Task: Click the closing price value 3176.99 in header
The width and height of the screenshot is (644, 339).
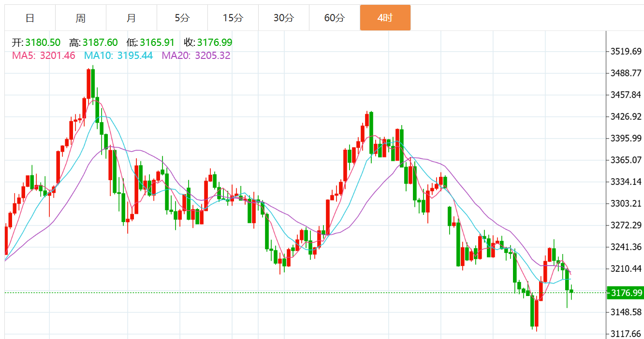Action: click(x=215, y=43)
